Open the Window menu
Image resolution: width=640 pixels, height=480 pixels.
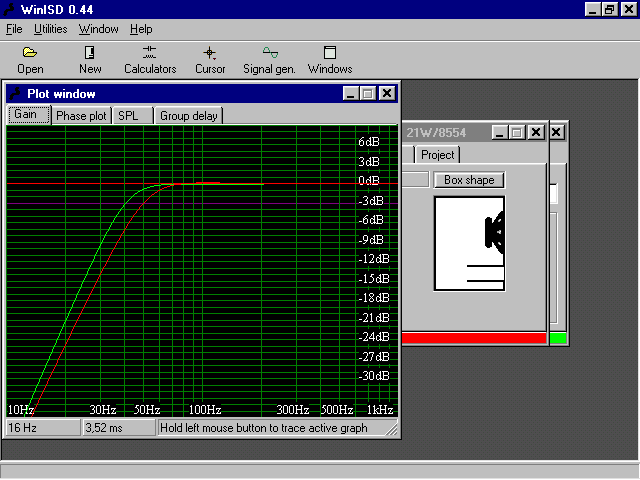point(98,29)
